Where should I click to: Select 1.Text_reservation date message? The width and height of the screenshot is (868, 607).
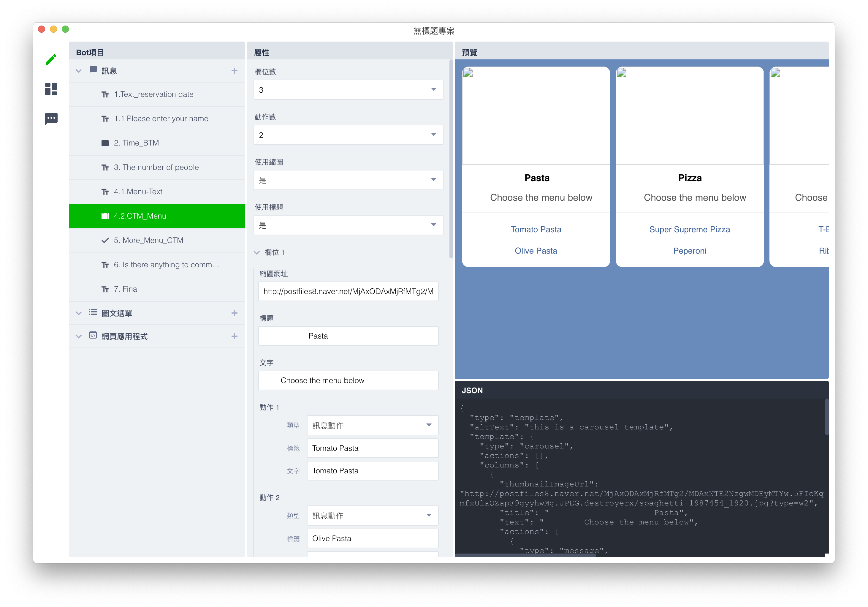point(154,94)
